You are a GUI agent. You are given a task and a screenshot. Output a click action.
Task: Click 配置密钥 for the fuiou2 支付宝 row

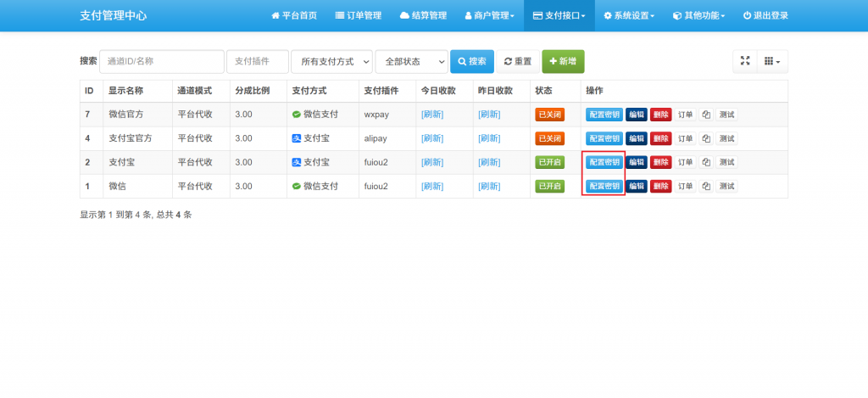[604, 162]
